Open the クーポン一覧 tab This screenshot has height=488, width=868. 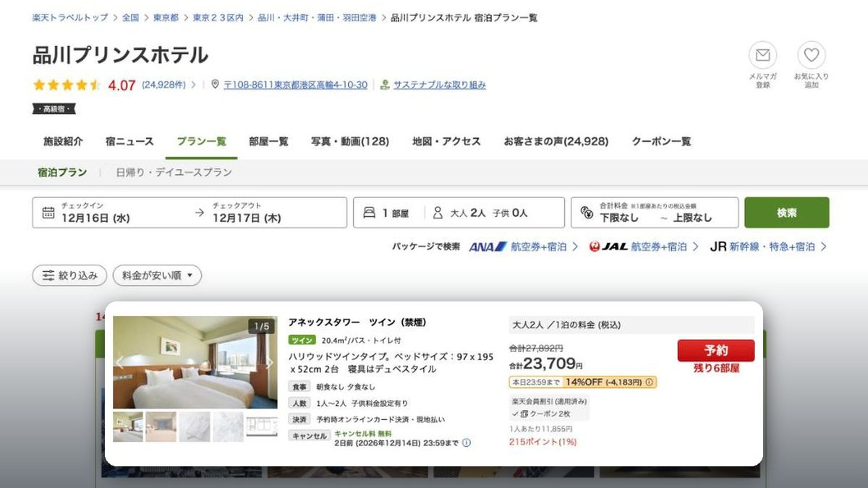pos(661,142)
